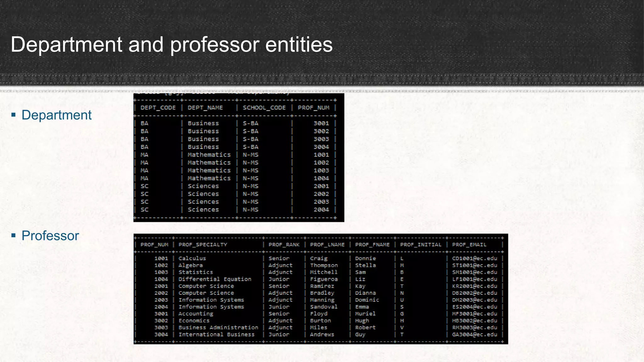The width and height of the screenshot is (644, 362).
Task: Click department PROF_NUM value 2002
Action: tap(321, 194)
